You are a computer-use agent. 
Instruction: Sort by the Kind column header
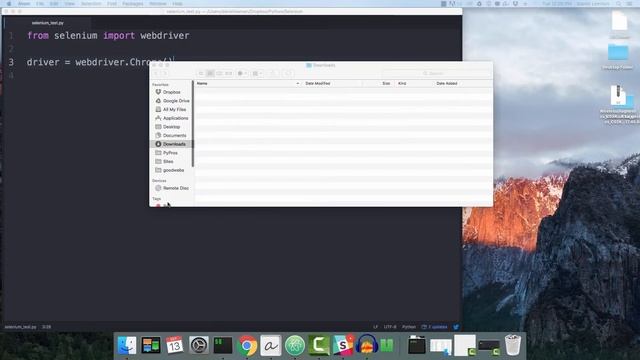click(402, 83)
